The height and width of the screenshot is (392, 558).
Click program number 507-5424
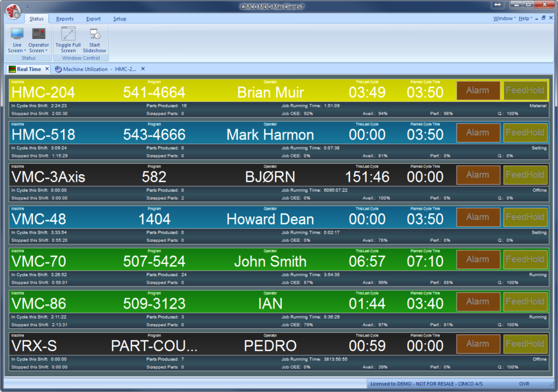[x=154, y=262]
